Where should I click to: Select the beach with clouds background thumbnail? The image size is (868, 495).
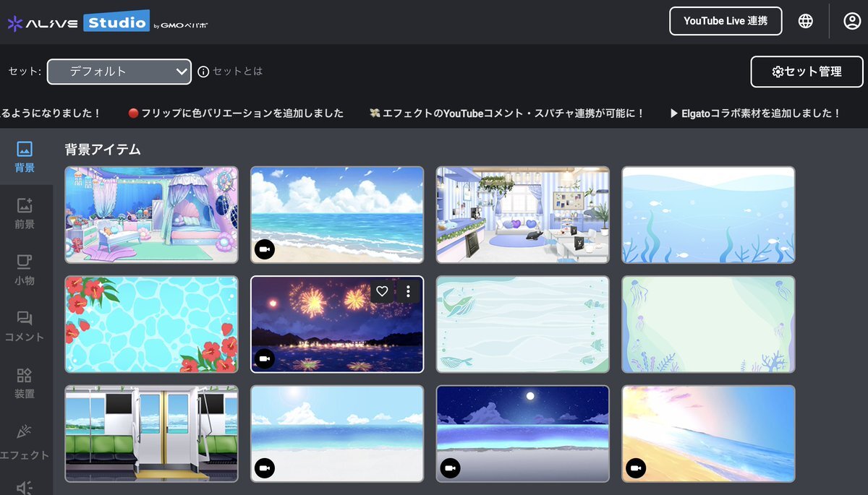click(337, 215)
